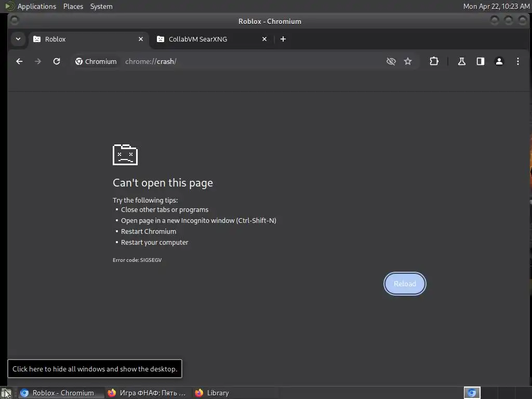
Task: Select Roblox - Chromium taskbar entry
Action: pyautogui.click(x=60, y=393)
